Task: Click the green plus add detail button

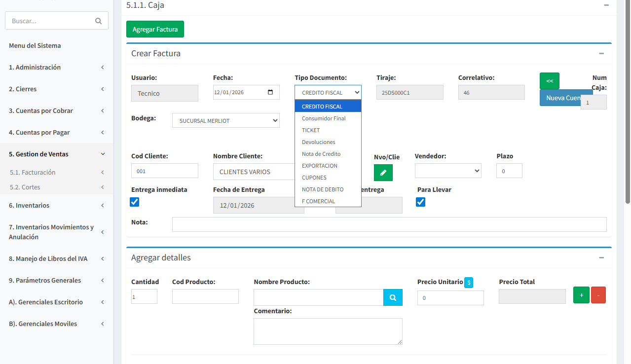Action: point(581,295)
